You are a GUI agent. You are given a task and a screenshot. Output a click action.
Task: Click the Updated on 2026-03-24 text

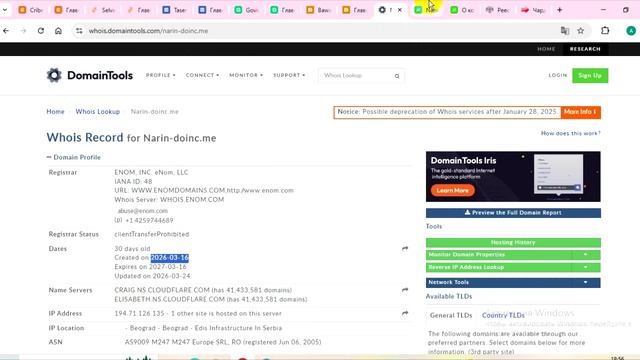click(x=152, y=276)
